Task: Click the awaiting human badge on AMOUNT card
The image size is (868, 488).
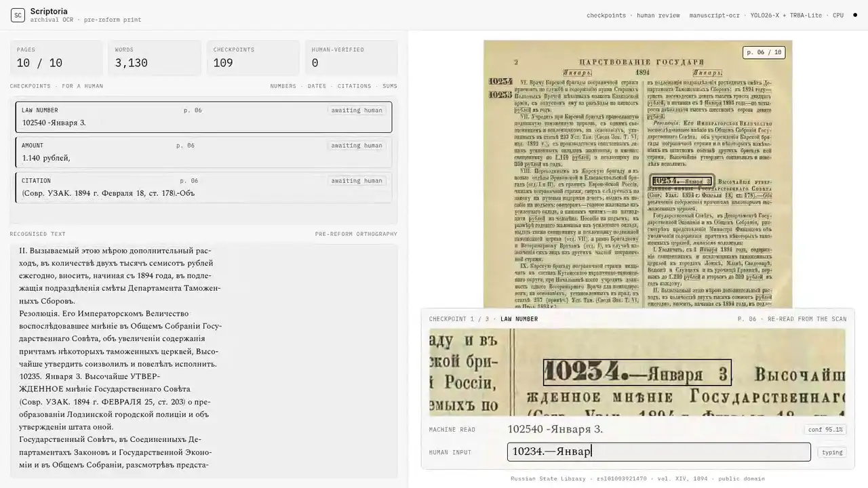Action: (x=357, y=146)
